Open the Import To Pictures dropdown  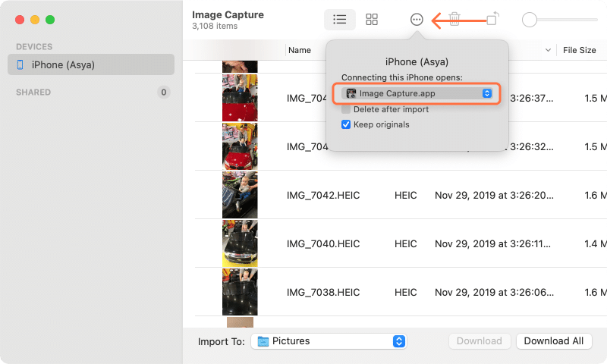click(x=329, y=341)
